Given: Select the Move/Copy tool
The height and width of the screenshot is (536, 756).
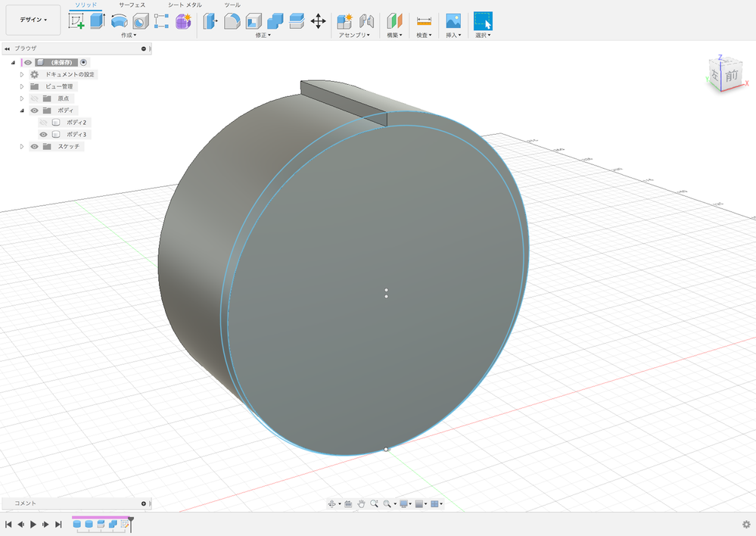Looking at the screenshot, I should 318,21.
